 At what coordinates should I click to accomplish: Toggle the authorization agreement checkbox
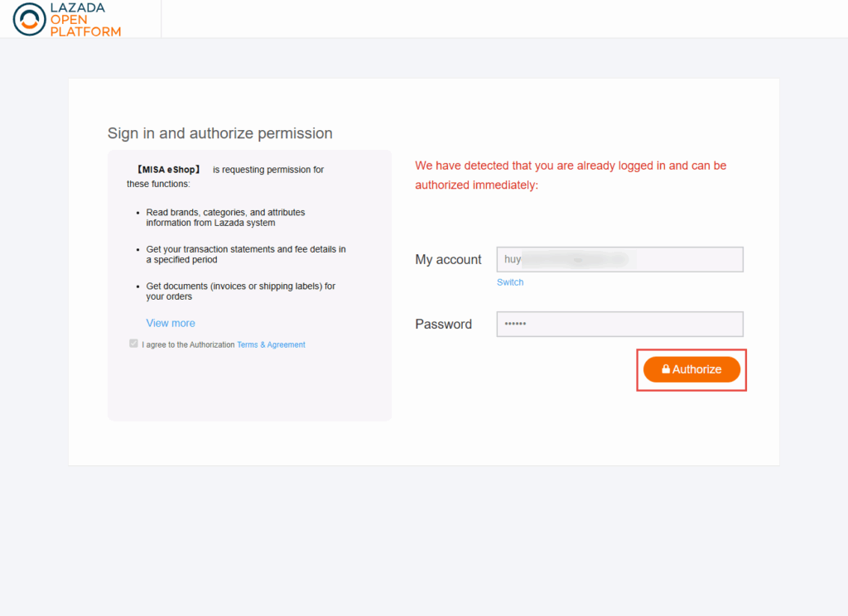[133, 344]
